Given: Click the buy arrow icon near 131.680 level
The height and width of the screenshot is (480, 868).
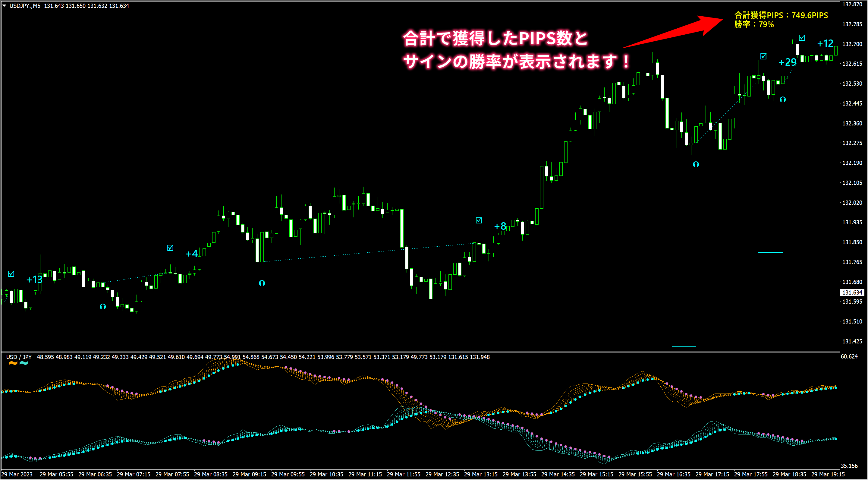Looking at the screenshot, I should 262,283.
